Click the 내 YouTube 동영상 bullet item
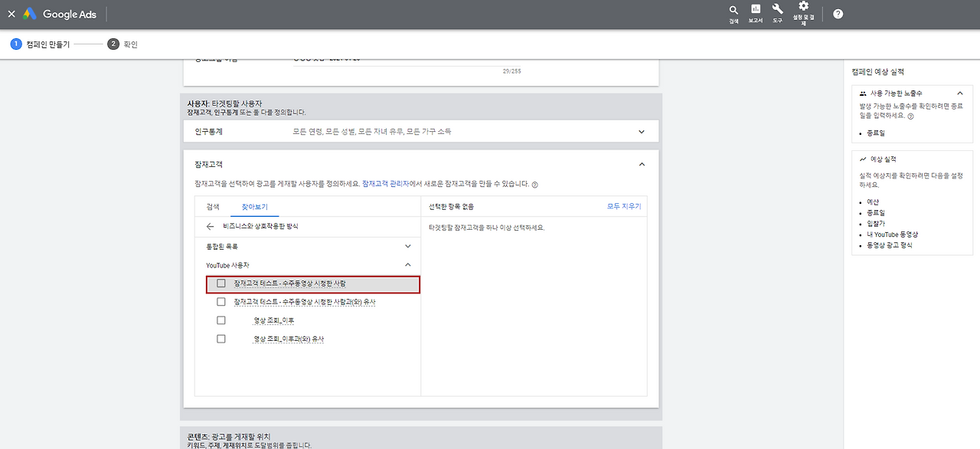Image resolution: width=980 pixels, height=449 pixels. tap(892, 234)
